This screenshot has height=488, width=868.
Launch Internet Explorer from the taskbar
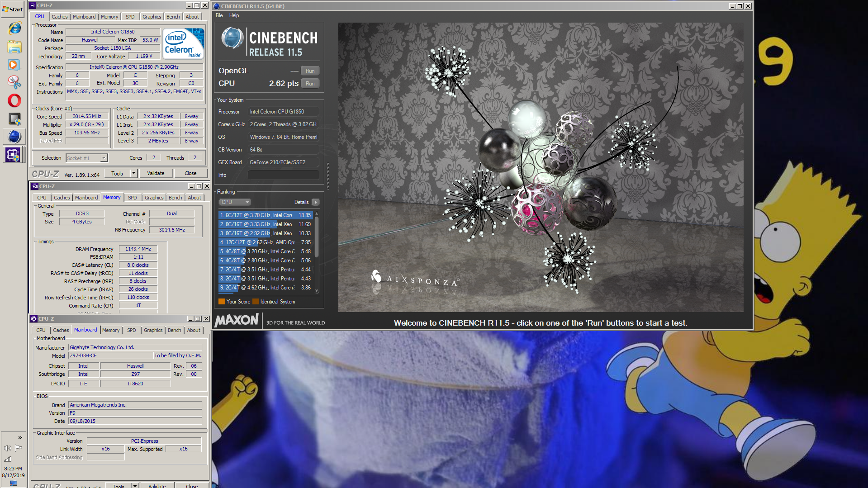tap(14, 28)
